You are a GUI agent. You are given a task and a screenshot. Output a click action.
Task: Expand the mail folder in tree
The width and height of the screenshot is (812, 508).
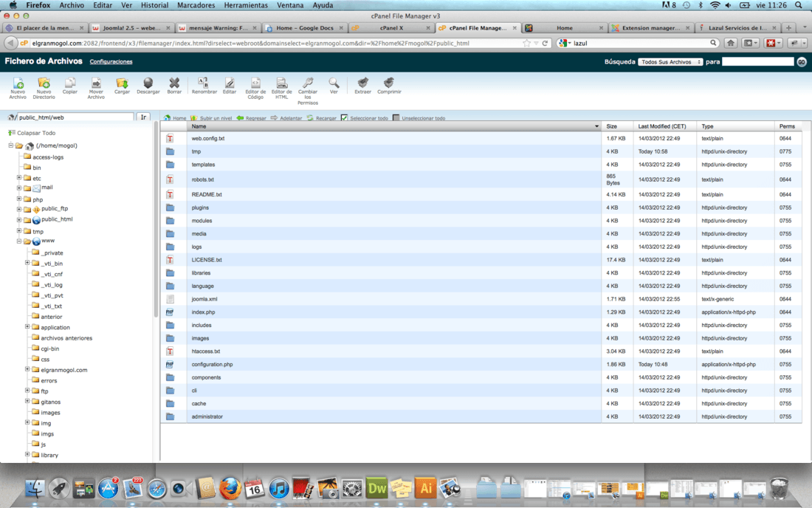pos(19,188)
